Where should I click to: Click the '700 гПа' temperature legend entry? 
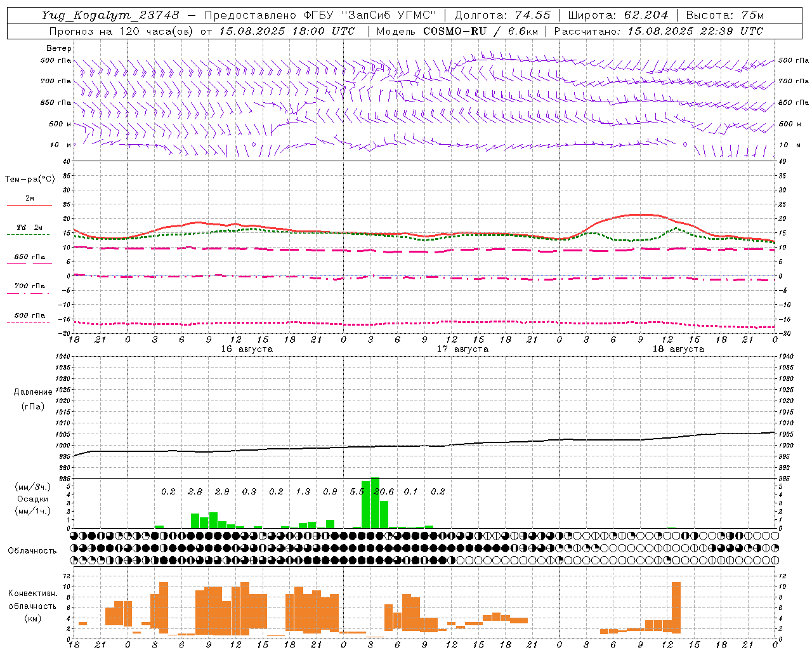coord(29,288)
